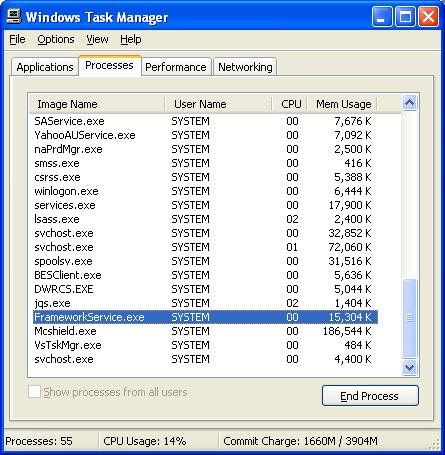
Task: Select the Processes tab
Action: click(x=109, y=65)
